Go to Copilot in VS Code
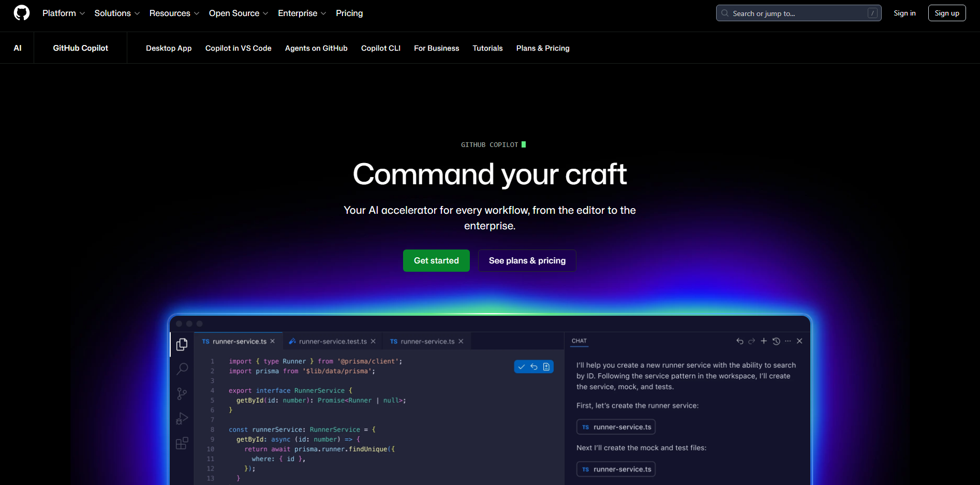The width and height of the screenshot is (980, 485). (239, 48)
